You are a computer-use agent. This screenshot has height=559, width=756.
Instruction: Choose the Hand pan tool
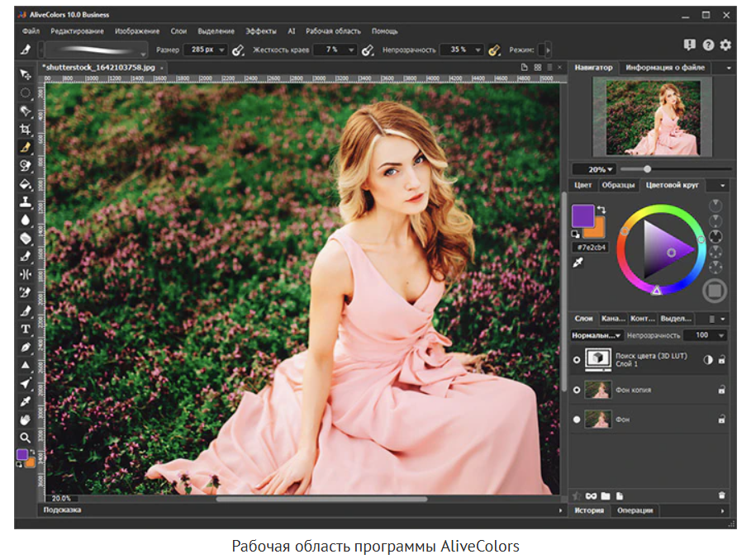point(25,419)
